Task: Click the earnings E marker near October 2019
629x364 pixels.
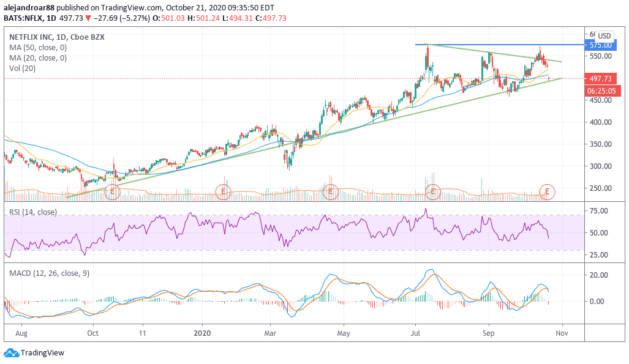Action: point(112,191)
